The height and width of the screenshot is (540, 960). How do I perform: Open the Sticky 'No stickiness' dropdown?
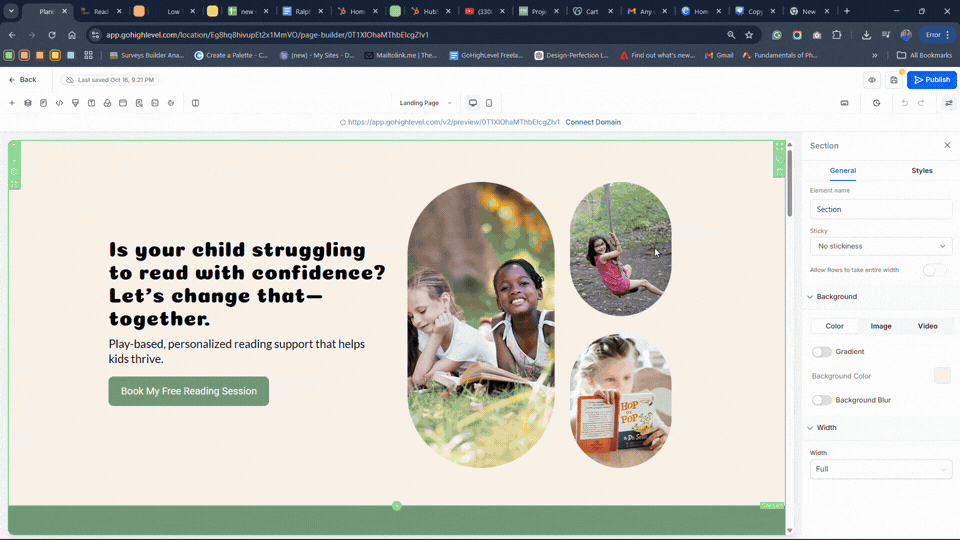[880, 246]
